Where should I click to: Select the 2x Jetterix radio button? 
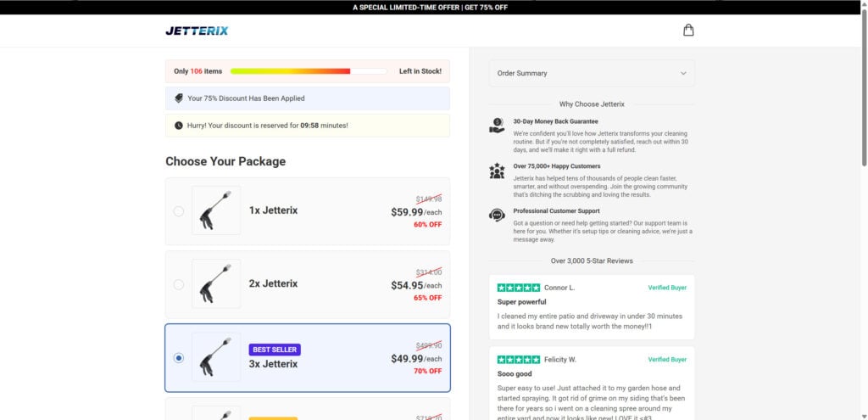click(179, 284)
